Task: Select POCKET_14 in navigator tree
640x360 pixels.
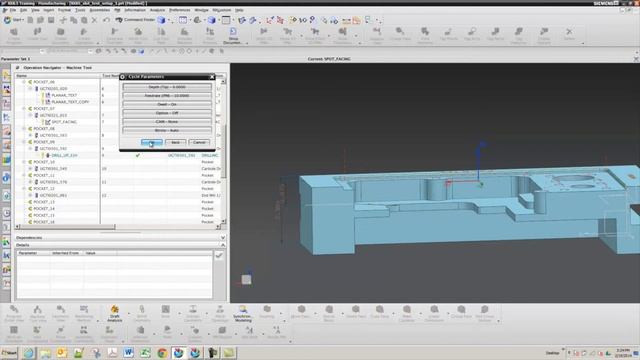Action: coord(44,209)
